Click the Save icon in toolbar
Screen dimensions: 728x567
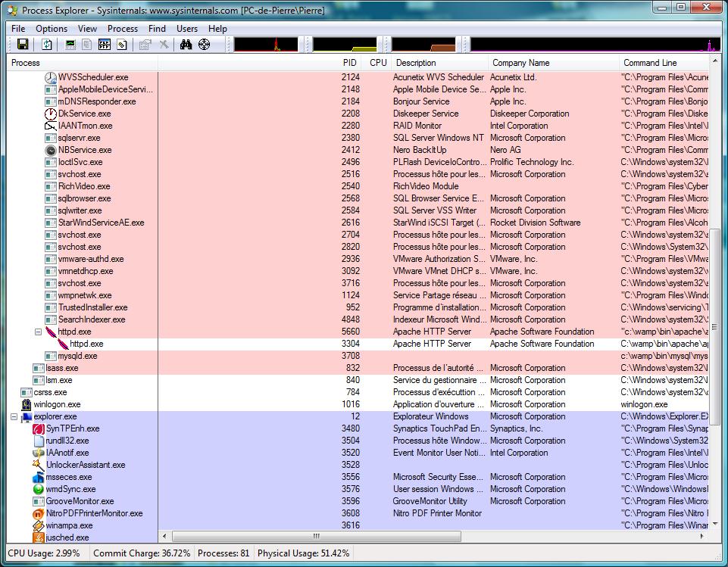(x=22, y=45)
